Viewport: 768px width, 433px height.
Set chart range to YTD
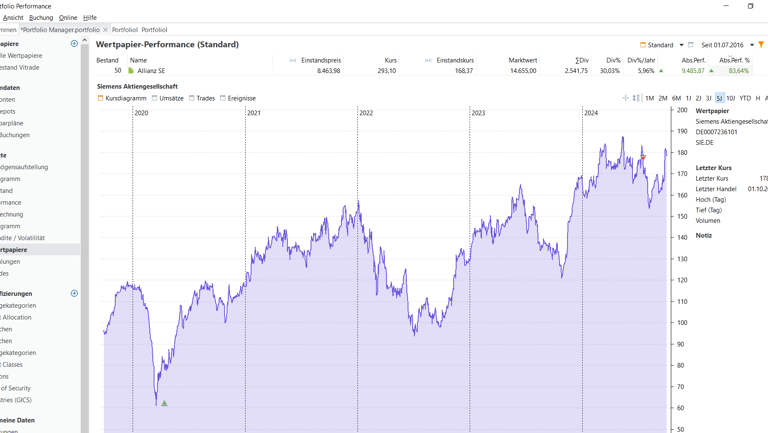(745, 98)
